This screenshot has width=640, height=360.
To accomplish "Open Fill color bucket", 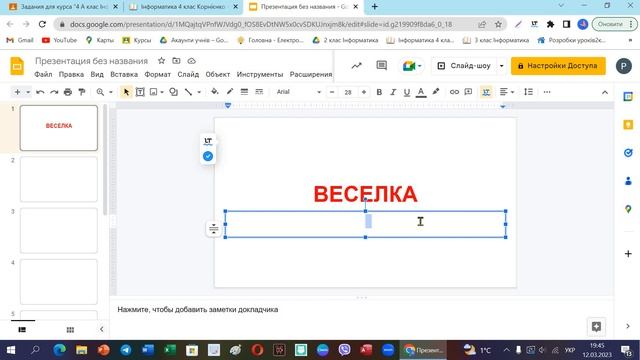I will 215,92.
